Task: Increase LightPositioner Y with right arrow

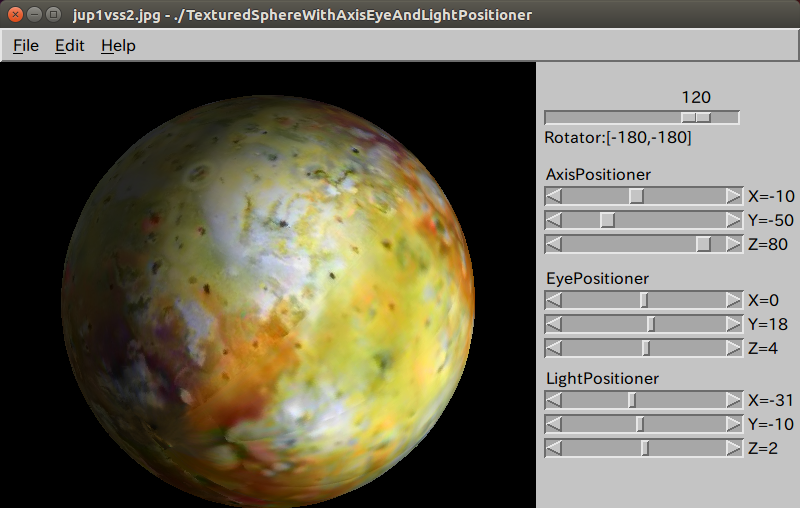Action: click(x=733, y=424)
